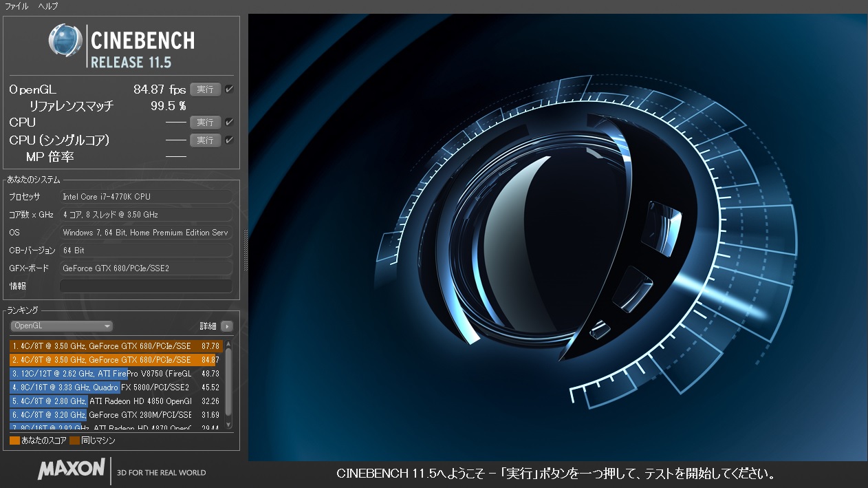This screenshot has height=488, width=868.
Task: Toggle the CPU test checkbox
Action: tap(229, 123)
